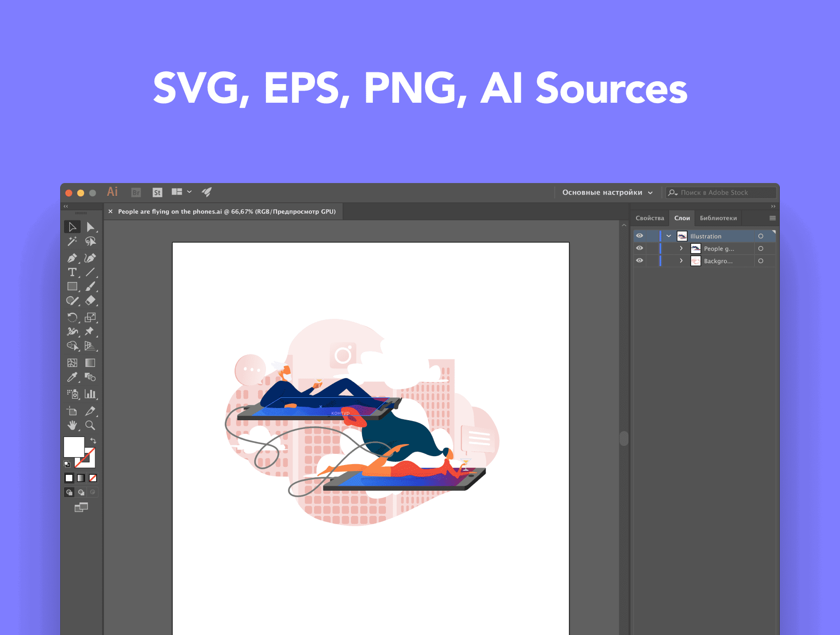The height and width of the screenshot is (635, 840).
Task: Select the Type tool
Action: pyautogui.click(x=72, y=272)
